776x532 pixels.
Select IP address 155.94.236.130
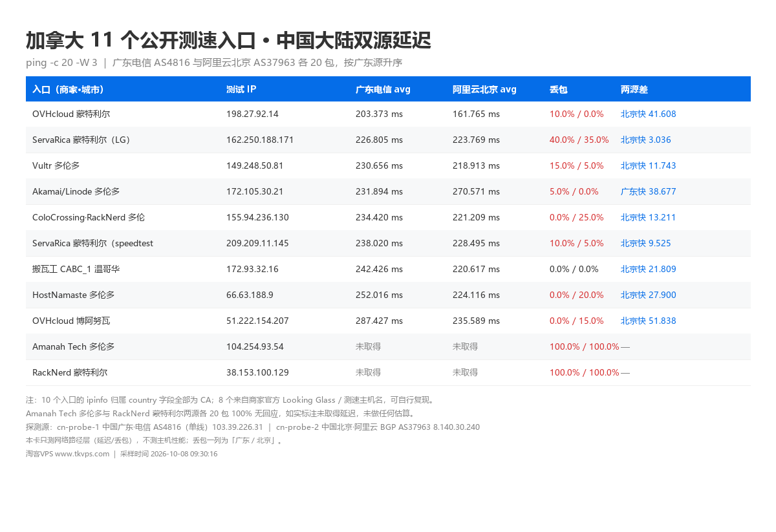pyautogui.click(x=257, y=217)
